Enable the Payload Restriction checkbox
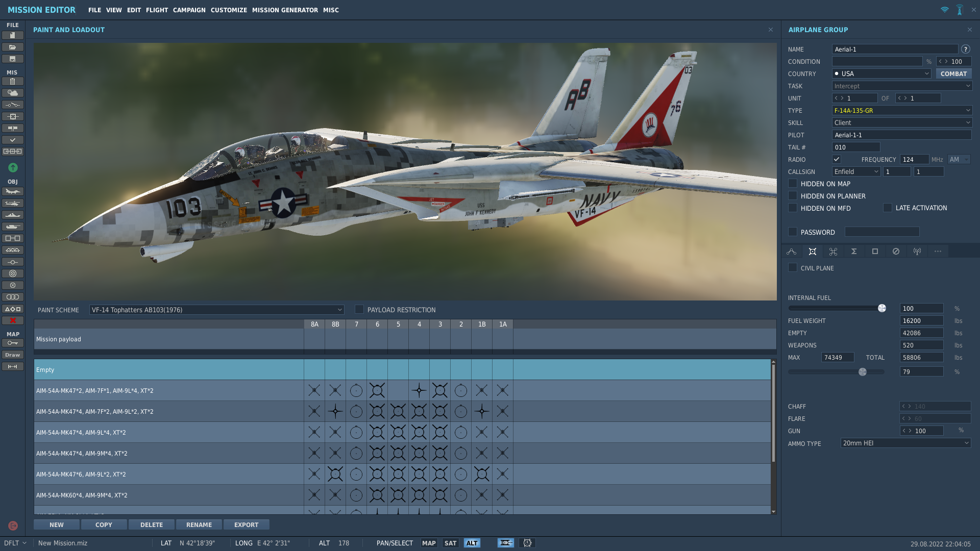 point(359,309)
